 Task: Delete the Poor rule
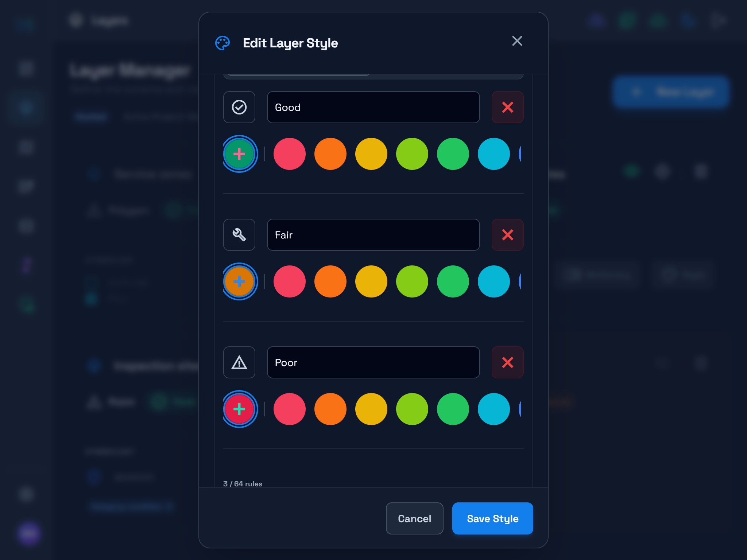(x=507, y=362)
